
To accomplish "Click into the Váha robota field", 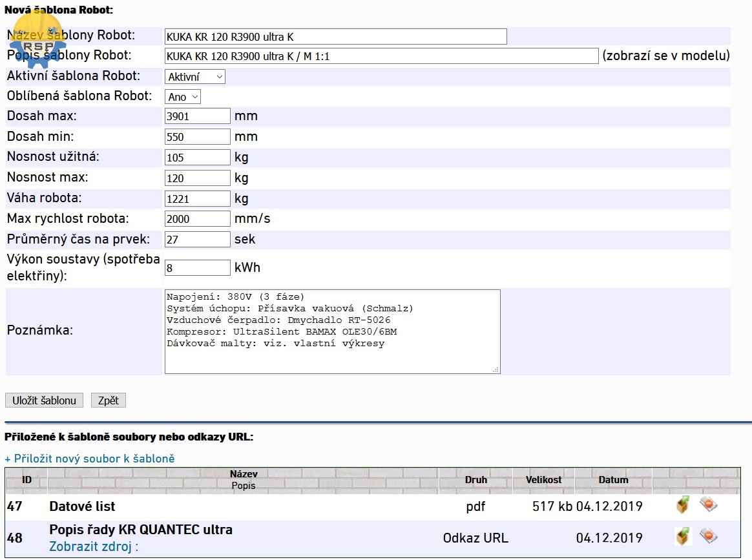I will (197, 198).
